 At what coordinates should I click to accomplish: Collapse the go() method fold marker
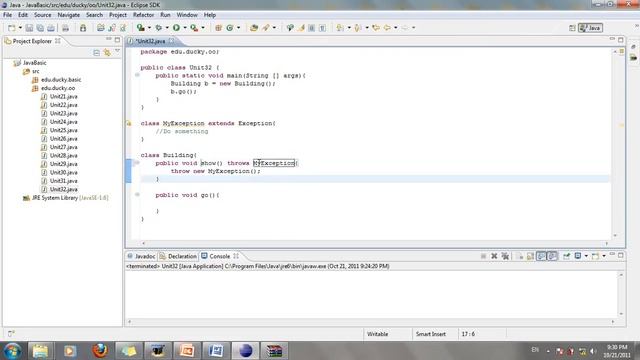click(x=138, y=195)
